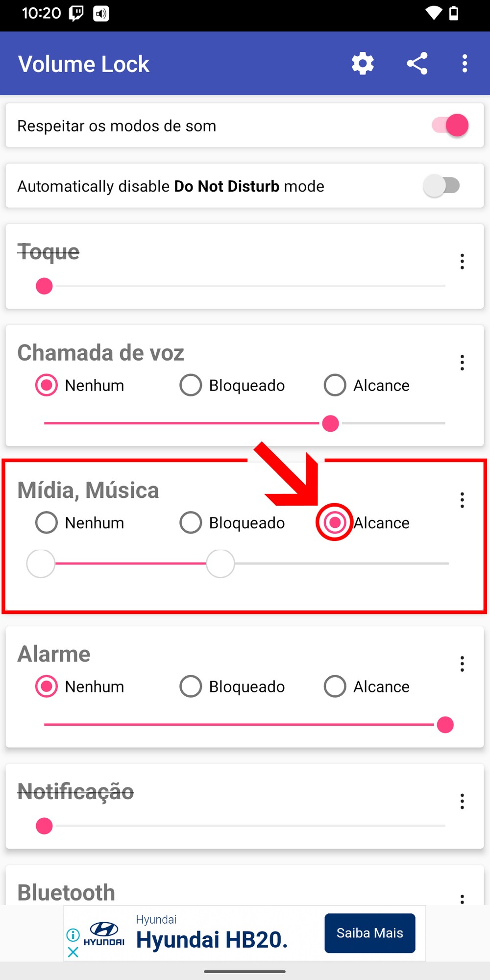Open the Toque card options menu
This screenshot has height=980, width=490.
[462, 262]
